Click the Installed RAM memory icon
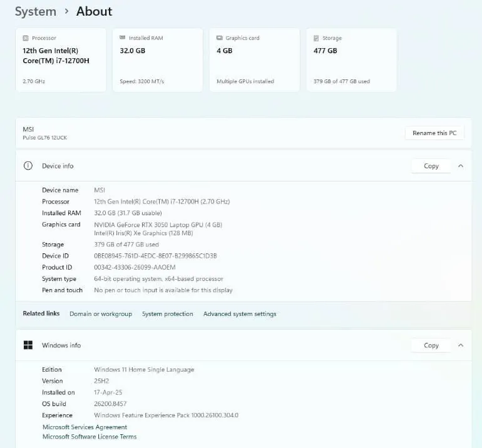The image size is (482, 448). tap(122, 38)
